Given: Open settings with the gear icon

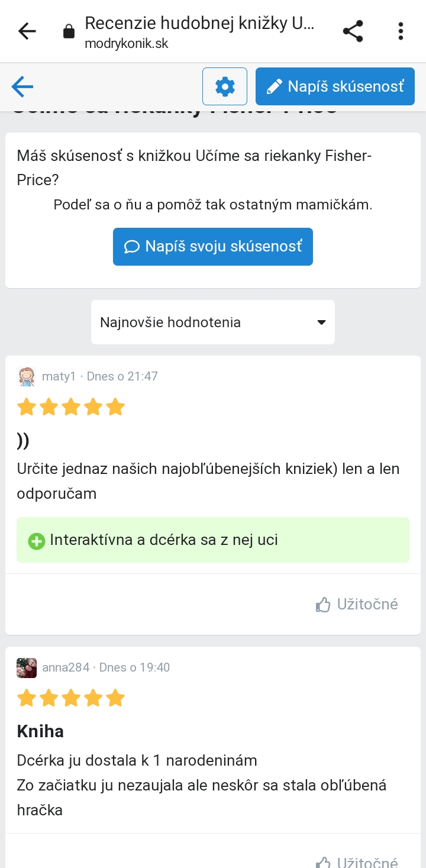Looking at the screenshot, I should 225,87.
